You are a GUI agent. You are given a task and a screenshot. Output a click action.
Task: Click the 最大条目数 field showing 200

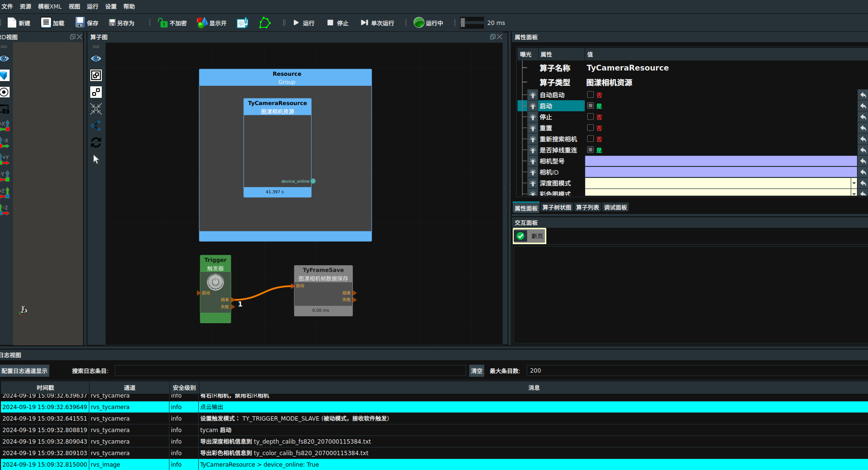click(697, 371)
